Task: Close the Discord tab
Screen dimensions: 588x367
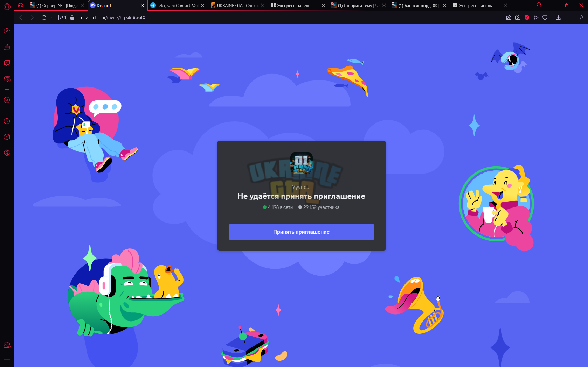Action: point(142,6)
